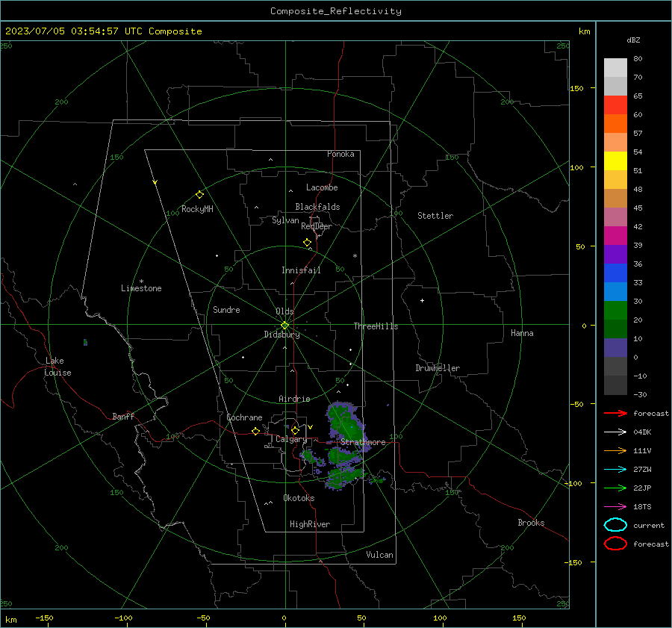The image size is (672, 628).
Task: Select the cyan 27ZW arrow icon
Action: coord(615,470)
